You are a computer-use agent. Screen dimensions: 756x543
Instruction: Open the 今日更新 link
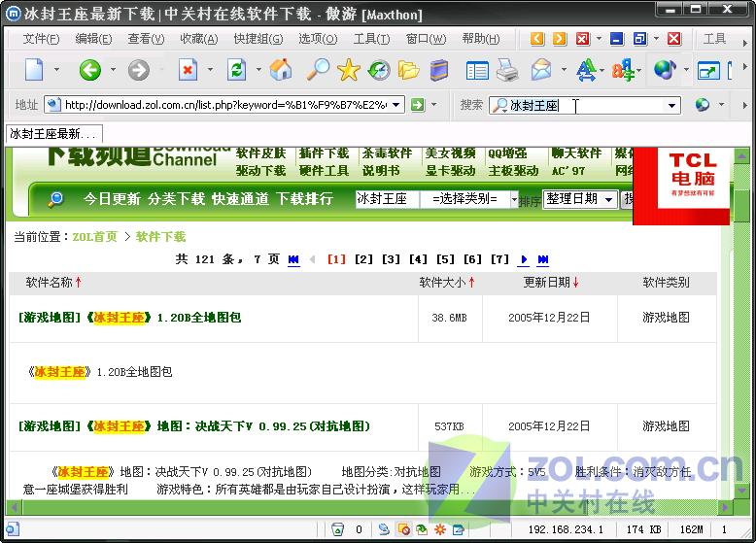pos(112,198)
